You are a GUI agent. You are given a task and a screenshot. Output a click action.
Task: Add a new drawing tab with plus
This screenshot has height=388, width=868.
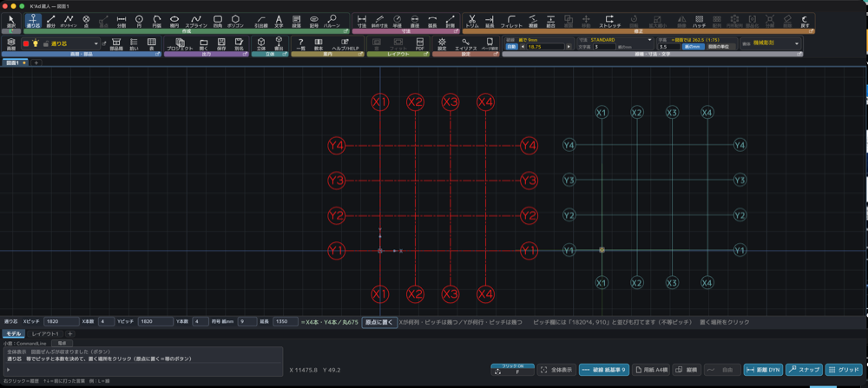(36, 63)
